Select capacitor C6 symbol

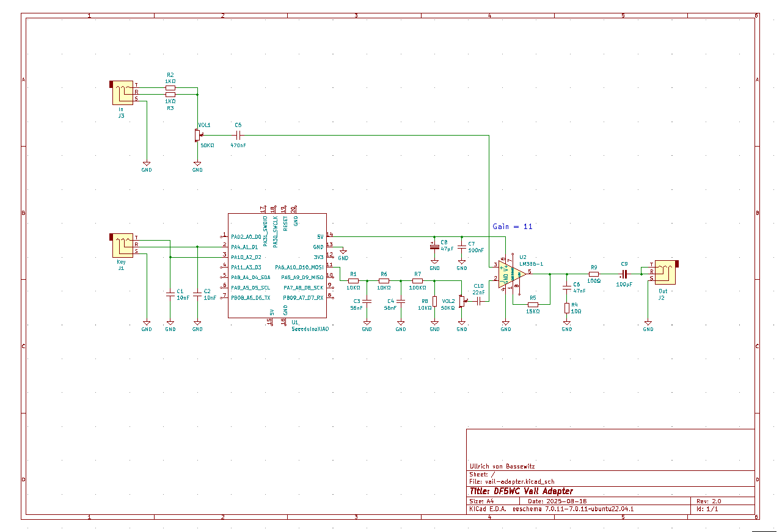tap(567, 287)
